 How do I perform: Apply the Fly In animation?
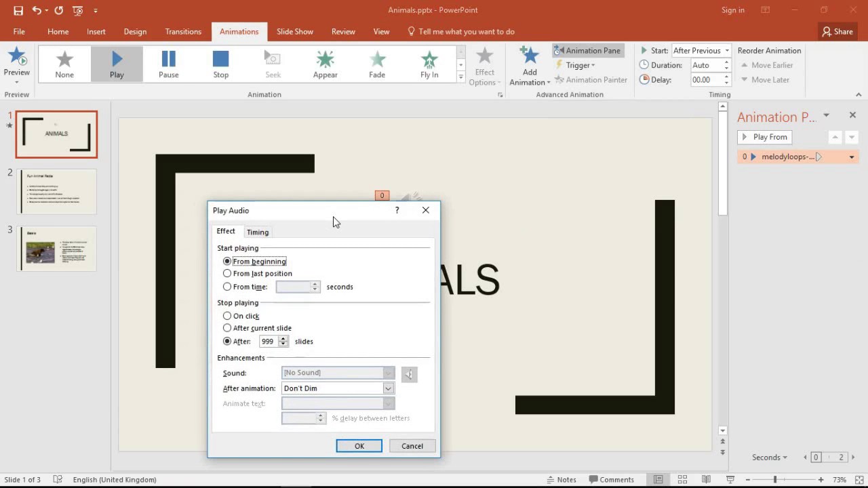tap(429, 63)
